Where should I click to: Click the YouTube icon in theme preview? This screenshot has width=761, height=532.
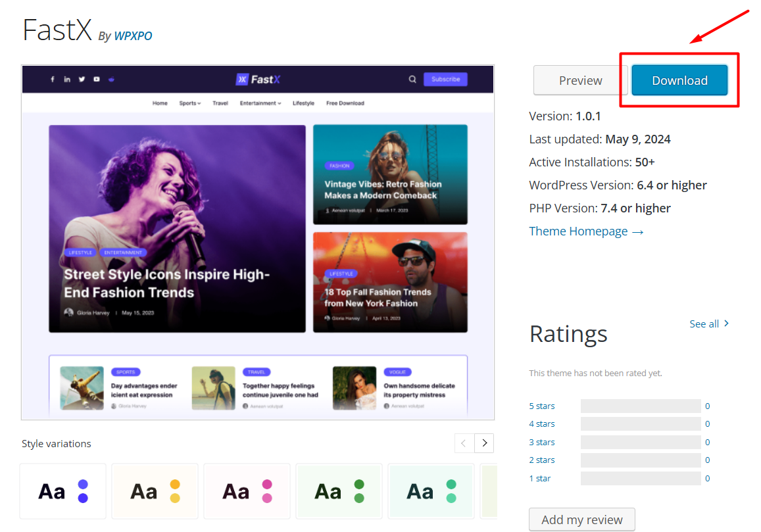(97, 79)
